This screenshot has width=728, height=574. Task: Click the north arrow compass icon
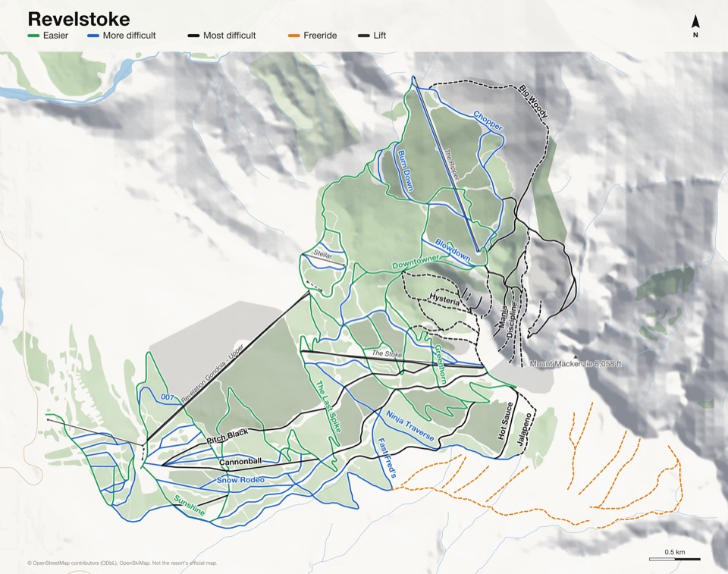[695, 26]
